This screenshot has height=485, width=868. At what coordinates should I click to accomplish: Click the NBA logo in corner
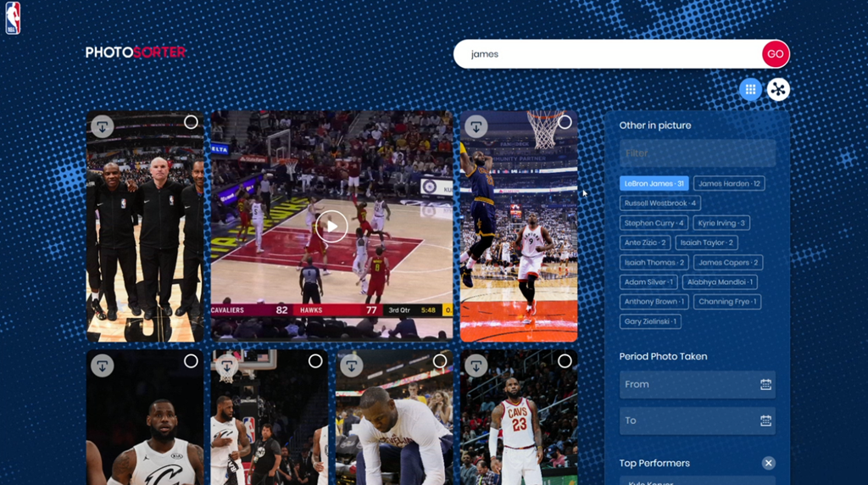tap(13, 19)
